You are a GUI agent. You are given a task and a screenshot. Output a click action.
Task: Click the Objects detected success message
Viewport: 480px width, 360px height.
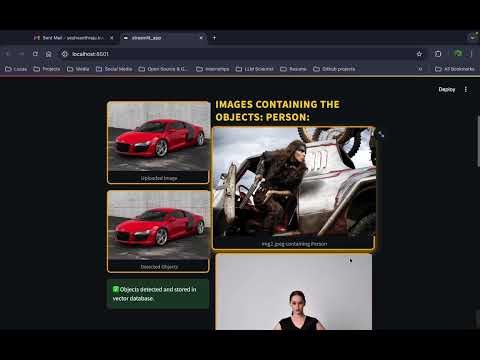coord(158,294)
